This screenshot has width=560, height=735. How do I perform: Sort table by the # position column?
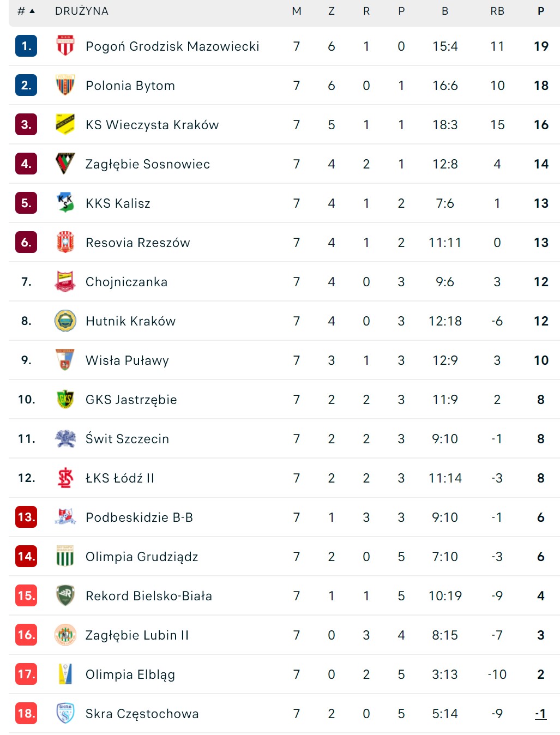pyautogui.click(x=26, y=11)
